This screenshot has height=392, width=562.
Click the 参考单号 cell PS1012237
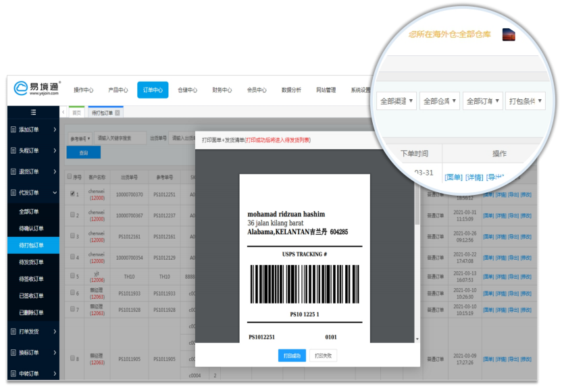[165, 215]
